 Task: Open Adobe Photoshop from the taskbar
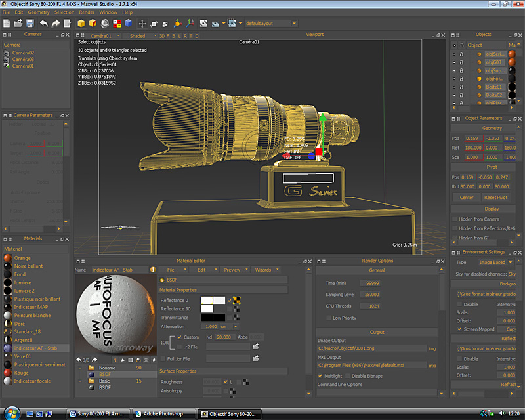coord(163,414)
